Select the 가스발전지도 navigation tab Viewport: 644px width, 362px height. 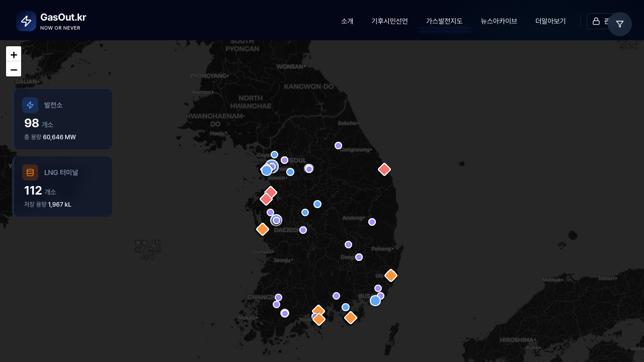(x=444, y=21)
